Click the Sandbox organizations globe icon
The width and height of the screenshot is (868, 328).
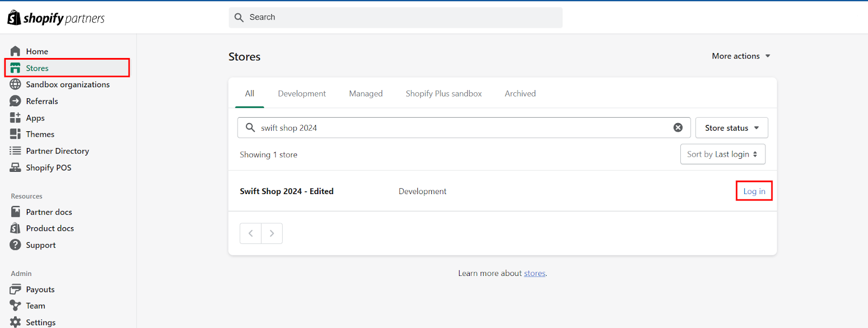[x=15, y=84]
